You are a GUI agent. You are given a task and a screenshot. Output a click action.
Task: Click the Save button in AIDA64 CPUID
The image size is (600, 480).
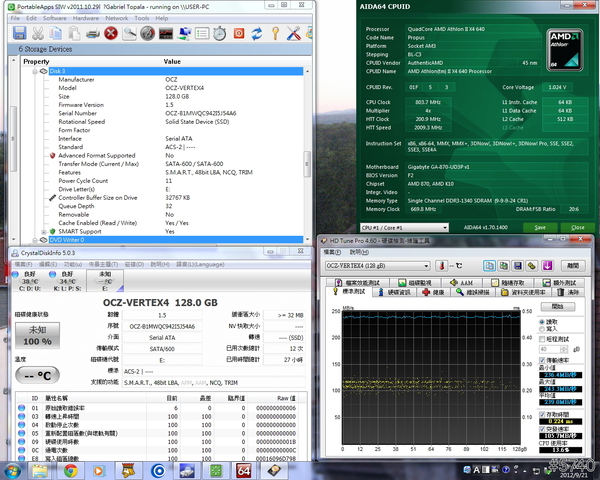(x=541, y=227)
